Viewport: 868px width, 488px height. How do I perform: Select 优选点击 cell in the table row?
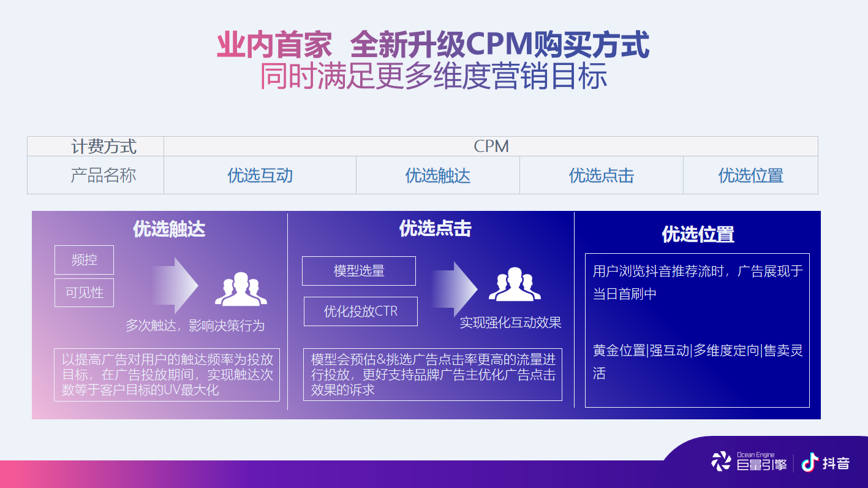pyautogui.click(x=602, y=175)
